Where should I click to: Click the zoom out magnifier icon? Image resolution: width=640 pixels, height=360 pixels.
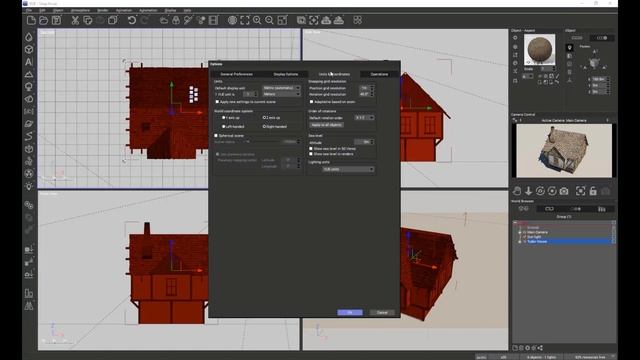tap(269, 20)
